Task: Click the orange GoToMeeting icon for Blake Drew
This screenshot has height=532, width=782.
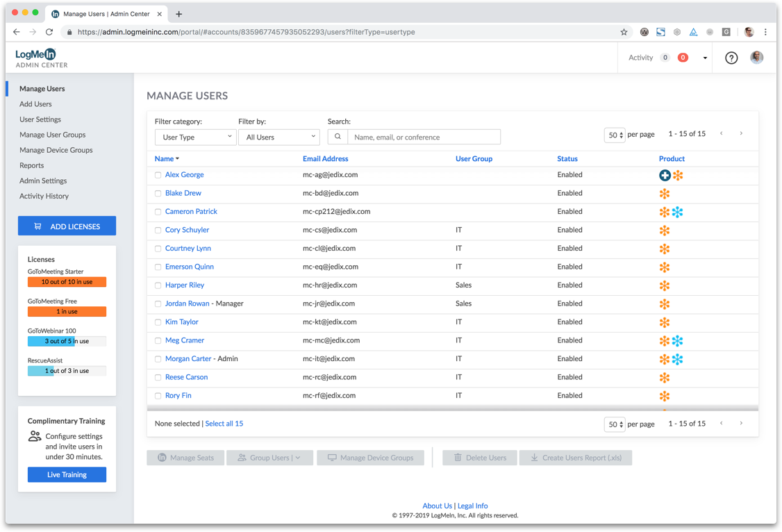Action: [x=665, y=194]
